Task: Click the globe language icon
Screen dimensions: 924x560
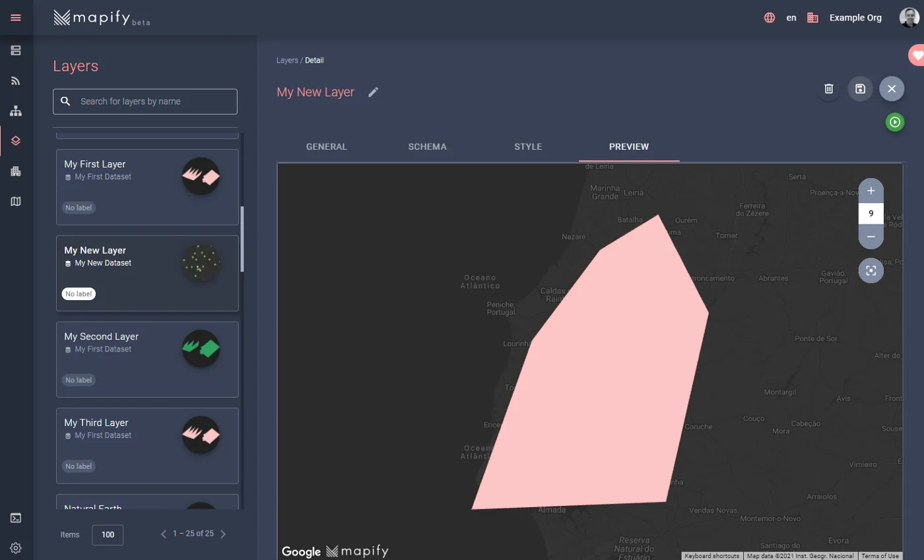Action: click(770, 18)
